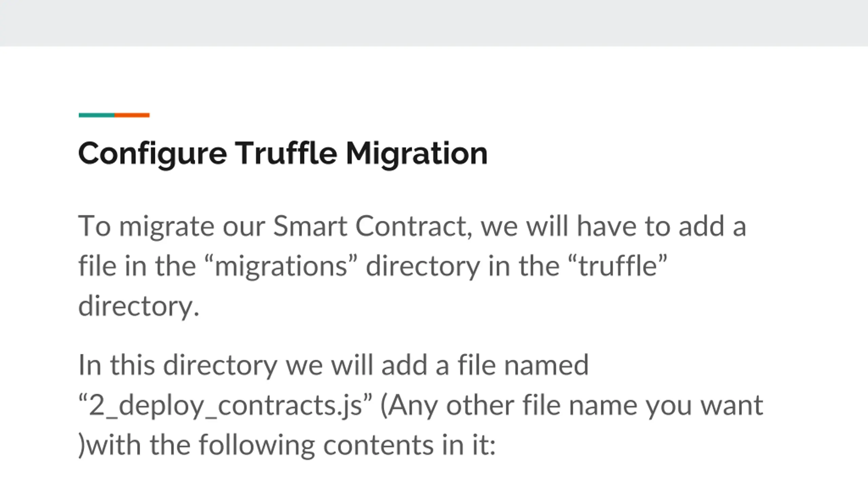868x488 pixels.
Task: Click the gray header band at top
Action: [434, 23]
